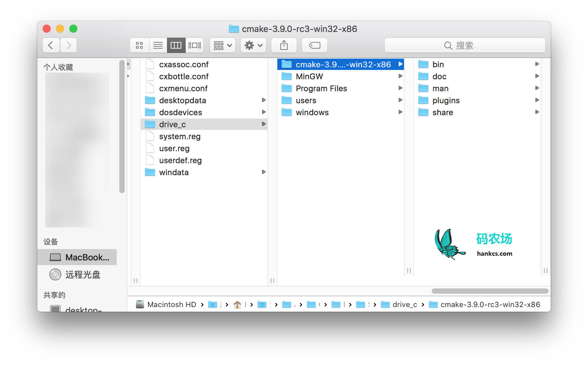Image resolution: width=588 pixels, height=365 pixels.
Task: Click the plugins folder icon
Action: click(x=423, y=100)
